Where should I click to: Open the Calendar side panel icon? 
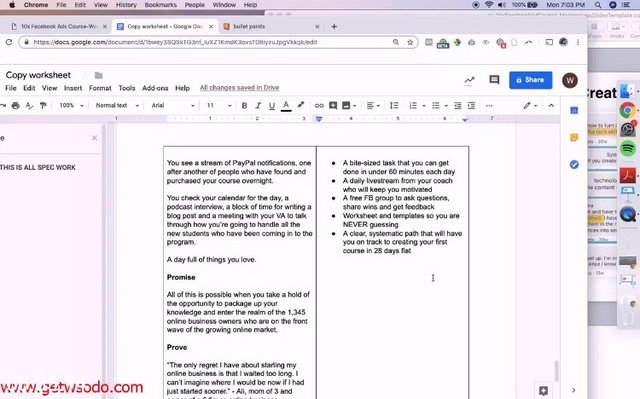pyautogui.click(x=574, y=111)
